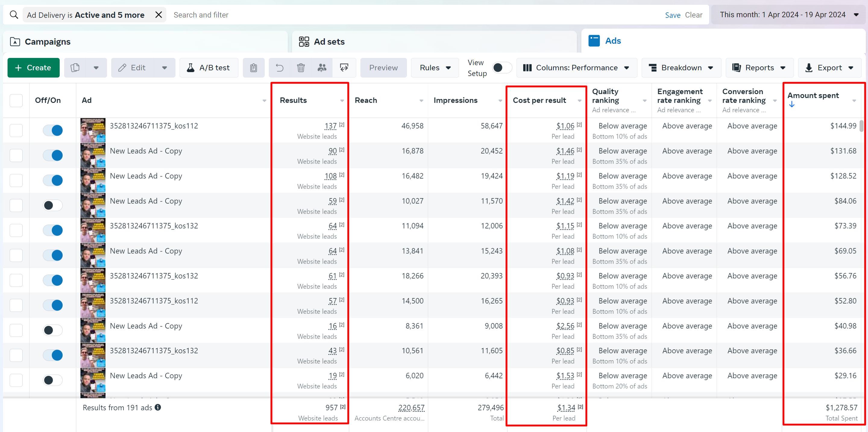Click the Export download icon
Image resolution: width=868 pixels, height=432 pixels.
click(x=809, y=68)
